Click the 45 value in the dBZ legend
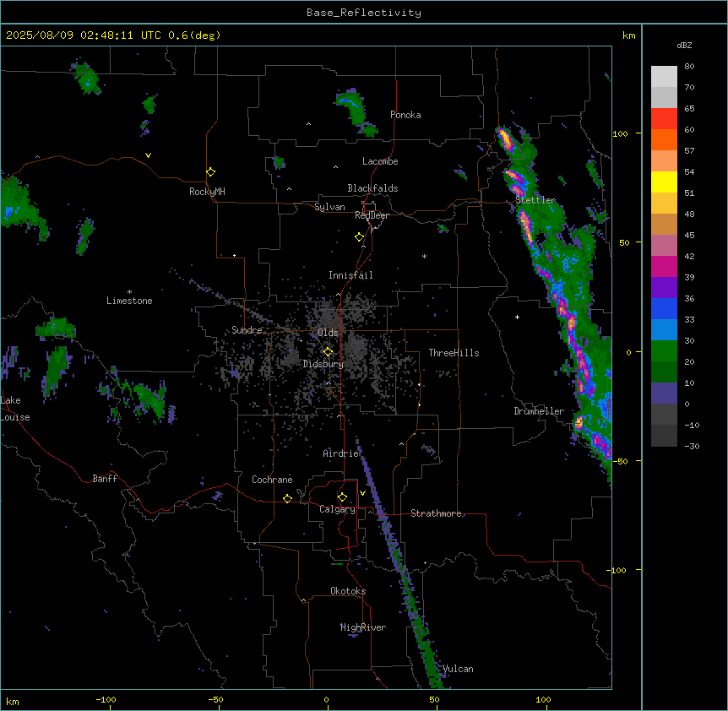This screenshot has height=711, width=728. pos(689,235)
